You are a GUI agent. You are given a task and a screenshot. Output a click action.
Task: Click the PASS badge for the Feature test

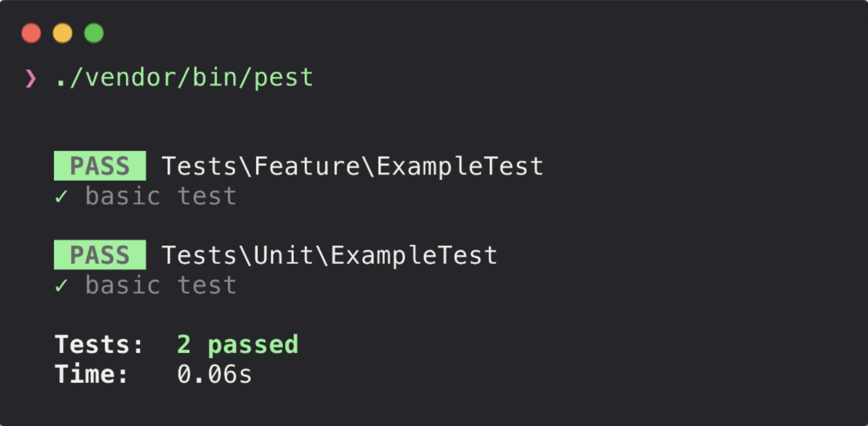point(99,166)
